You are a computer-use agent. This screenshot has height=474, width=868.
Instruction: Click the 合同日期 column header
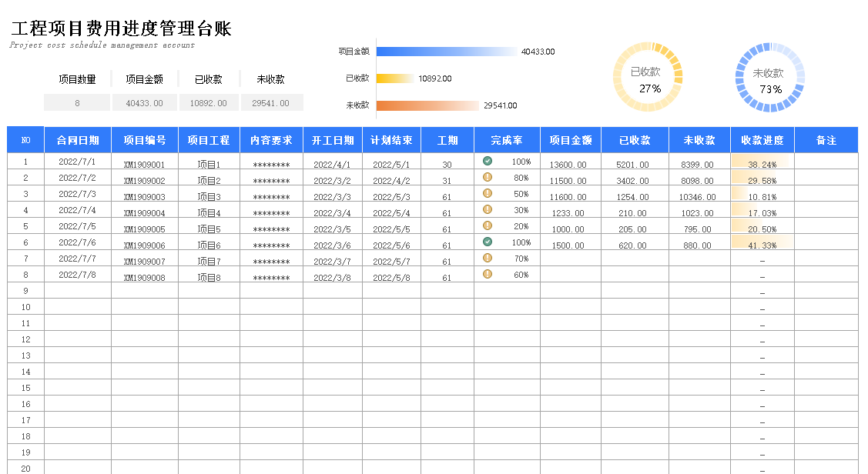point(78,140)
